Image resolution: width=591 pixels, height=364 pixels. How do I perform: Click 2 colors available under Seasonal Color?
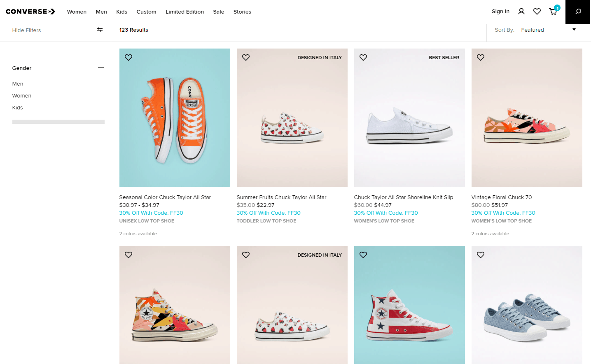(x=138, y=234)
